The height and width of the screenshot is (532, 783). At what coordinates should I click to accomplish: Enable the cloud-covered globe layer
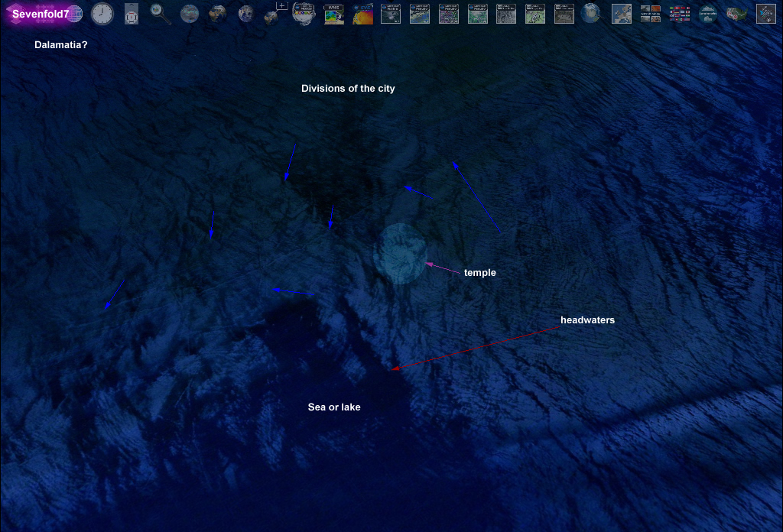point(190,14)
